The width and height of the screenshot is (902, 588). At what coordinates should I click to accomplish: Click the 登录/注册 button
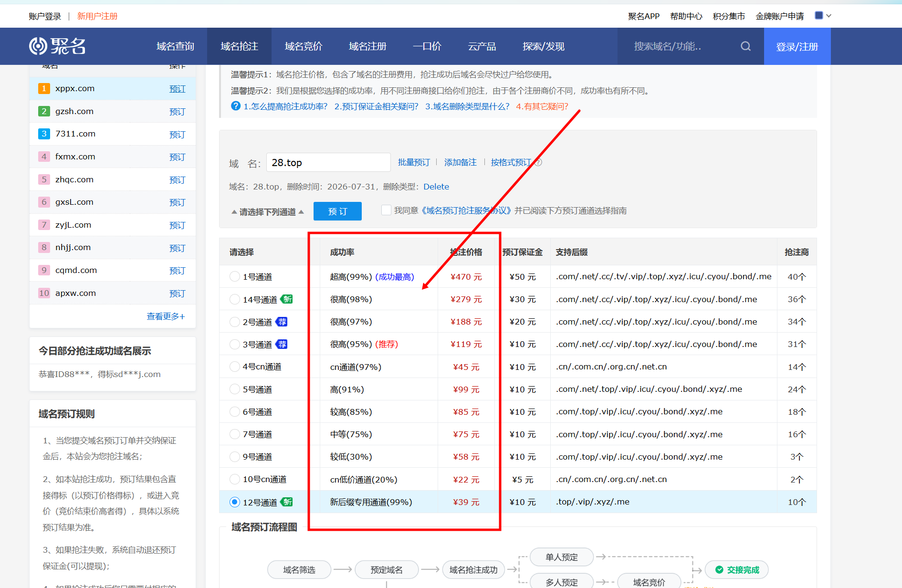point(797,46)
